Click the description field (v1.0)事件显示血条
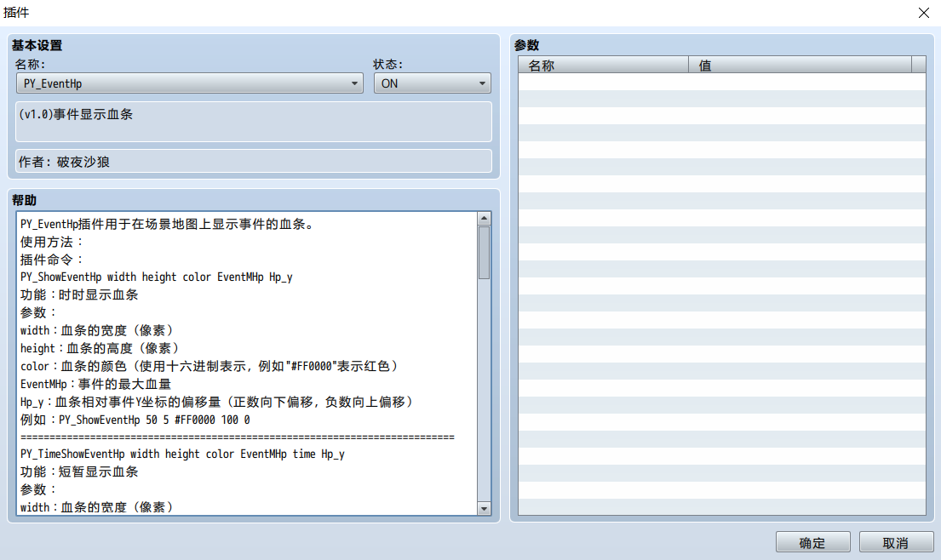The height and width of the screenshot is (560, 941). [253, 122]
